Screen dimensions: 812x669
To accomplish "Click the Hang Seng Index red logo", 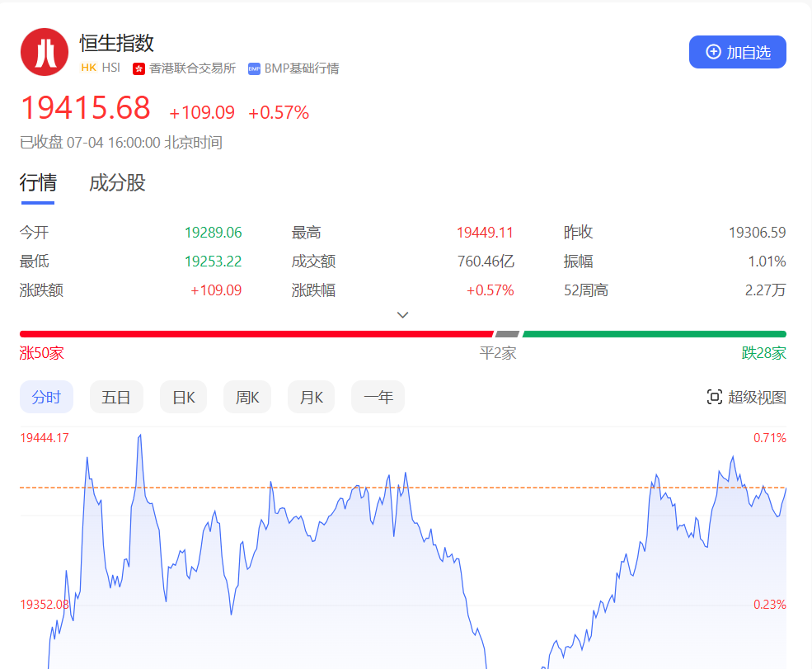I will point(45,52).
